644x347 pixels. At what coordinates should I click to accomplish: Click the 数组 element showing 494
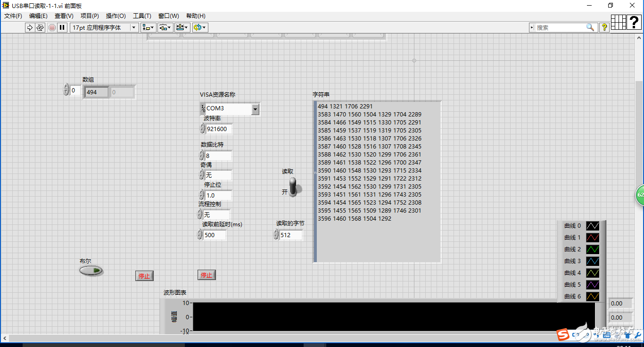[96, 92]
